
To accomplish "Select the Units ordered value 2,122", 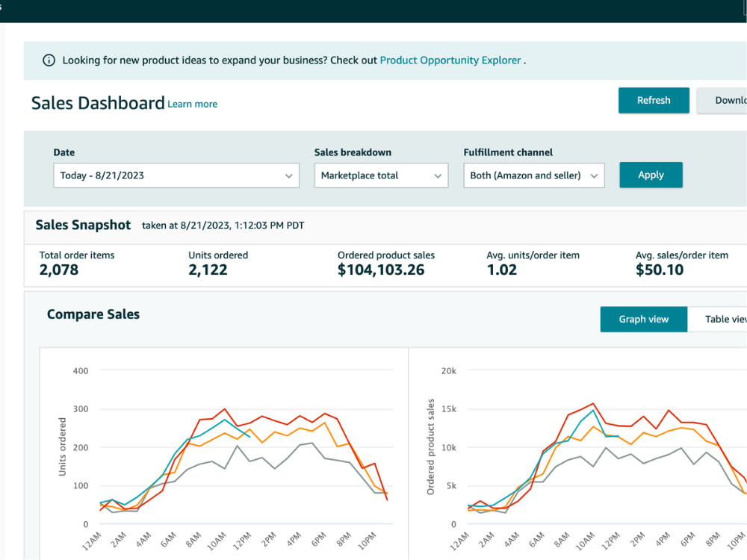I will point(208,270).
